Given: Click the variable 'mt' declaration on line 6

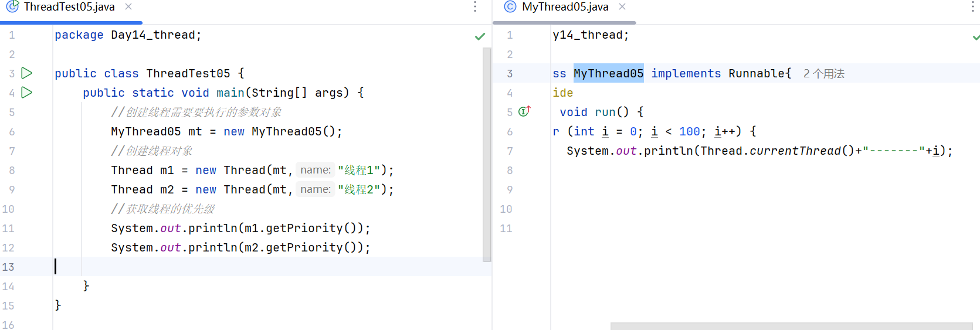Looking at the screenshot, I should (195, 131).
